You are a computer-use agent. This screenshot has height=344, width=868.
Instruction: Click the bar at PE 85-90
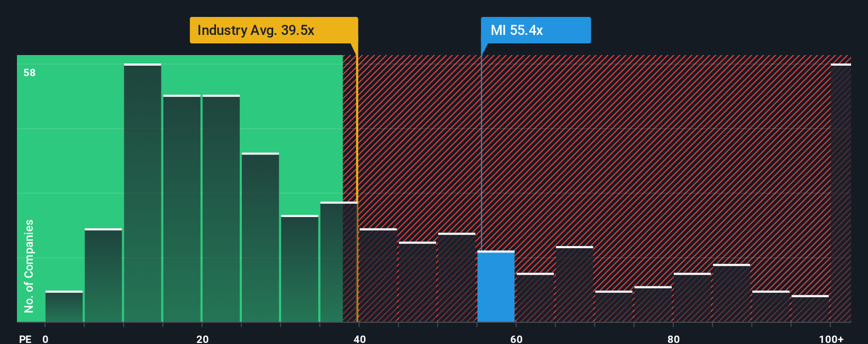coord(731,293)
